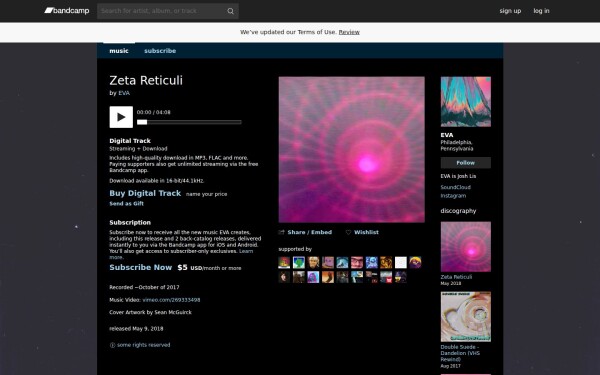The image size is (600, 375).
Task: Open EVA's Instagram link
Action: coord(453,196)
